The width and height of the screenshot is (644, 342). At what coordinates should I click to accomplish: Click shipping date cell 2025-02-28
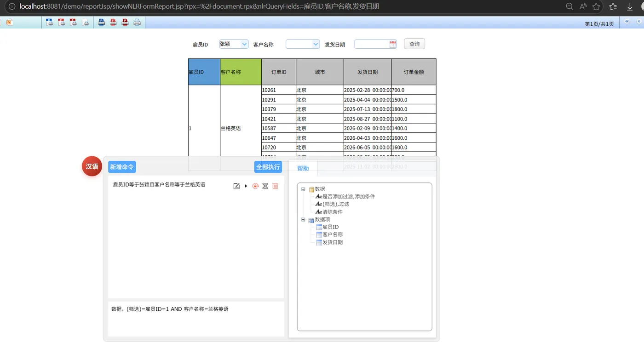coord(368,90)
